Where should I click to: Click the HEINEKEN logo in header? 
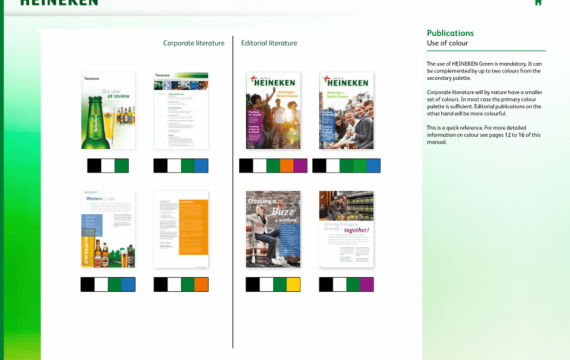[x=59, y=3]
